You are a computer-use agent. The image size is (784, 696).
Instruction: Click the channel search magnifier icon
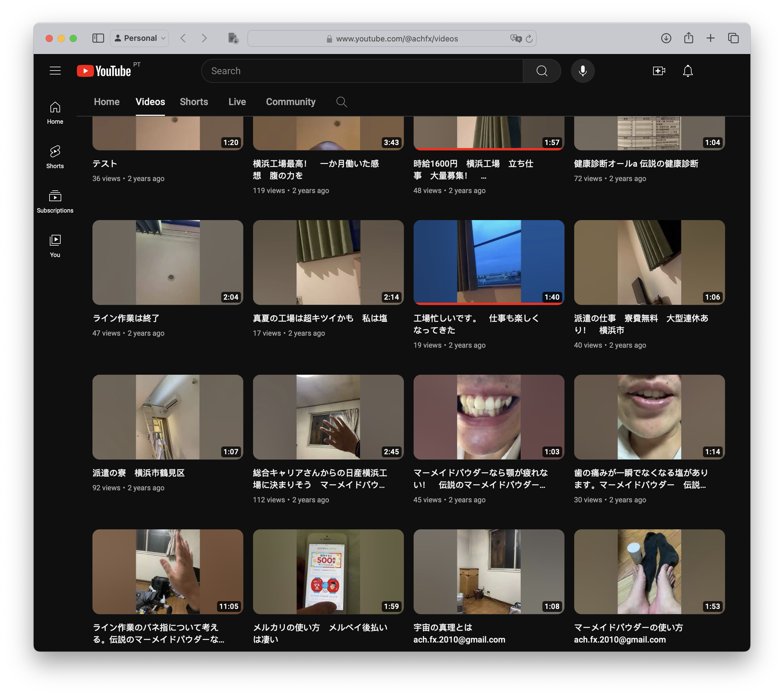[341, 102]
